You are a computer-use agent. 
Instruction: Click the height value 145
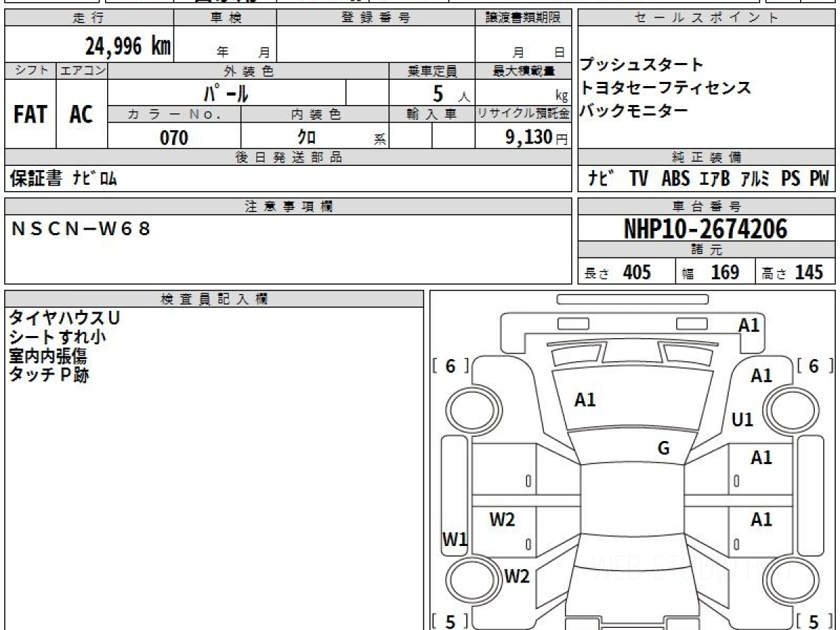808,272
